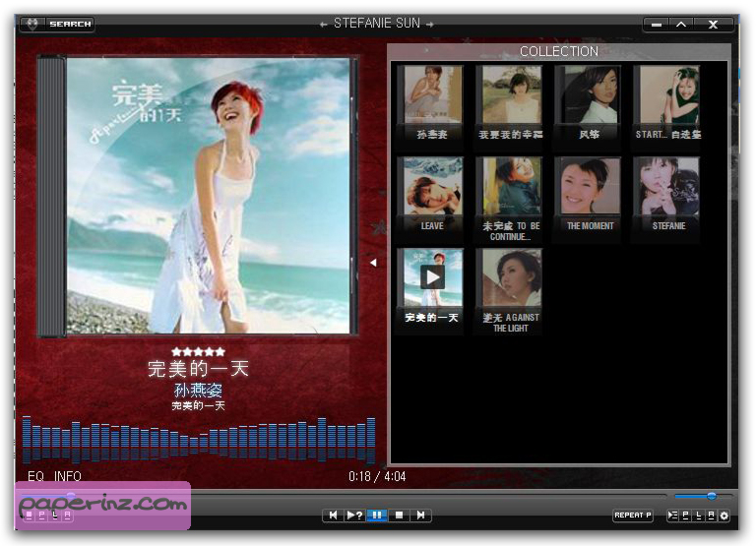
Task: Click the artist name 孙燕姿 link
Action: click(x=198, y=390)
